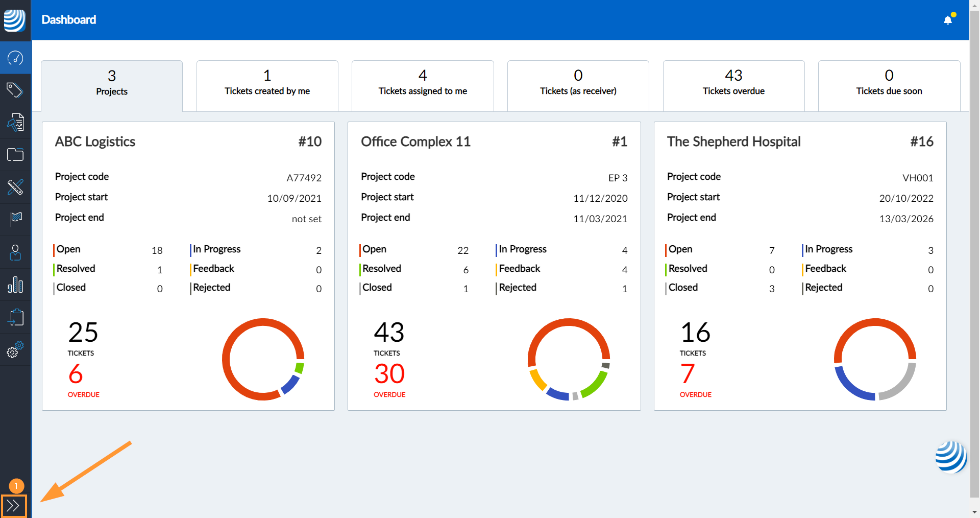The height and width of the screenshot is (518, 980).
Task: Click the hammer and document sidebar icon
Action: click(x=15, y=123)
